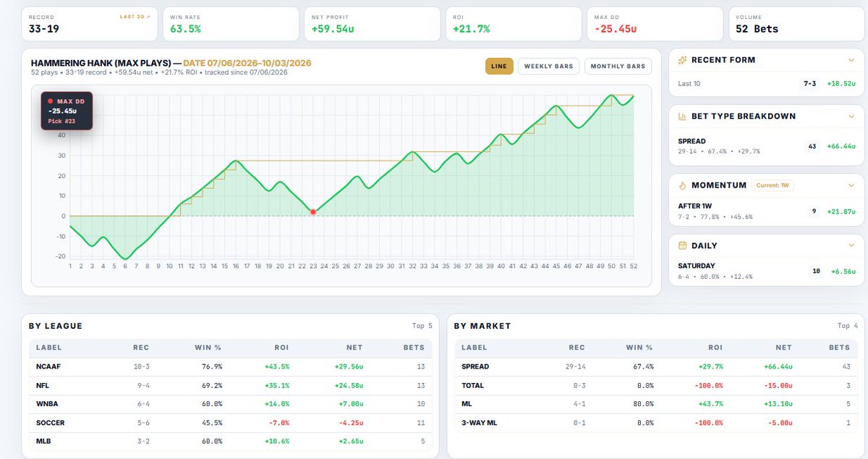Click the Top 5 label in By League
This screenshot has height=459, width=868.
(x=422, y=326)
